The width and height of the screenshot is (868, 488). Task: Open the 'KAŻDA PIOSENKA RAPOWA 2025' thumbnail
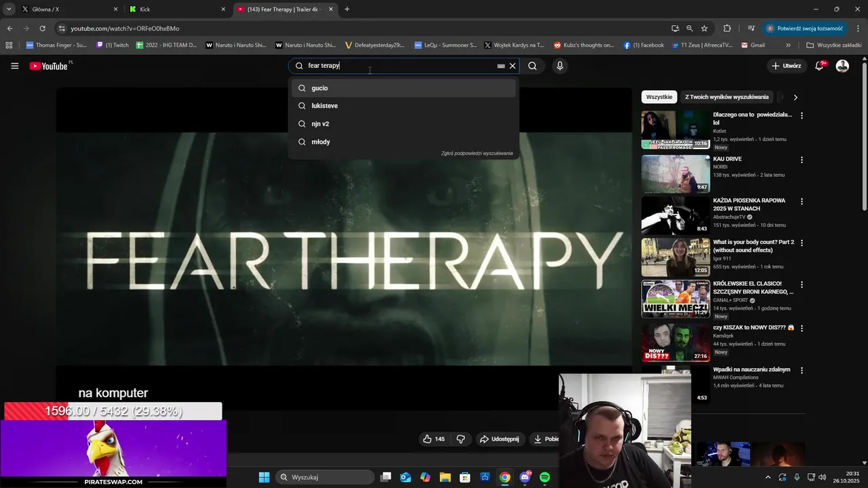(675, 216)
